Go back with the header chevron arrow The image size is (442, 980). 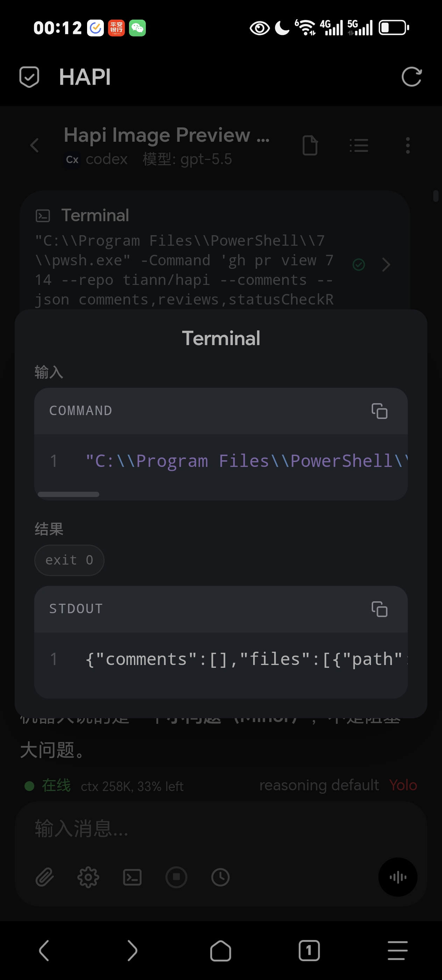[x=35, y=145]
